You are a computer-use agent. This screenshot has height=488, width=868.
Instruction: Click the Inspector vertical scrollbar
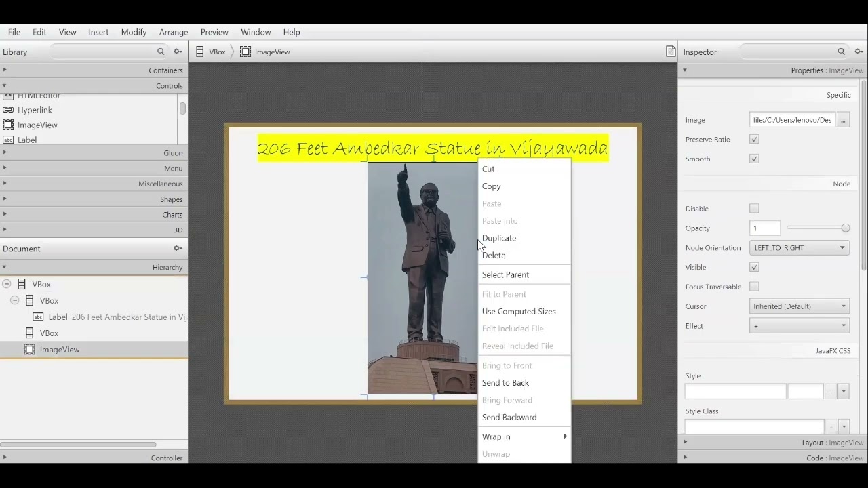pos(864,176)
